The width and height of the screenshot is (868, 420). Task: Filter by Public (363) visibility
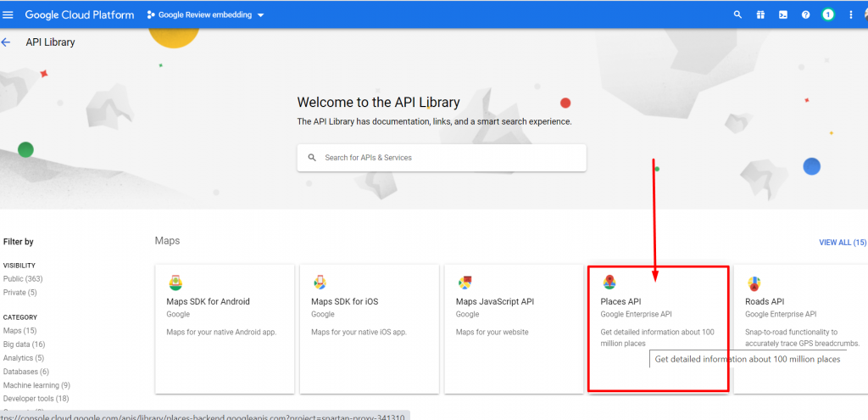point(23,278)
